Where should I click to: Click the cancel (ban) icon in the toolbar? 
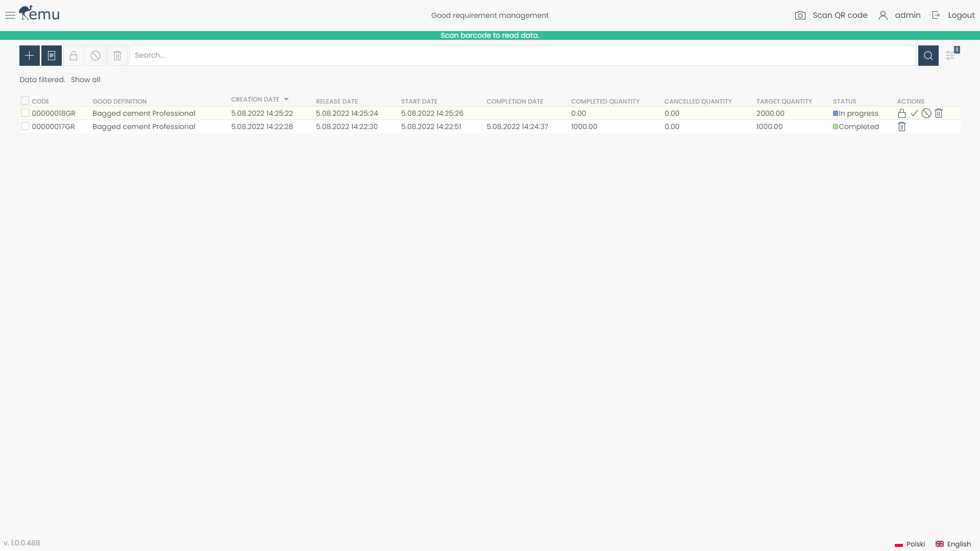pos(95,55)
